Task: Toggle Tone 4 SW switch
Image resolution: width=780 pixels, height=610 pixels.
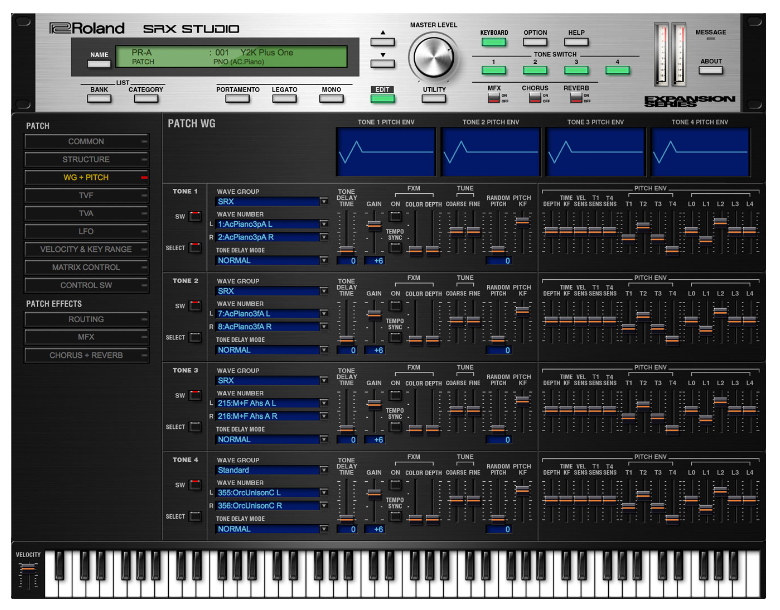Action: tap(195, 485)
